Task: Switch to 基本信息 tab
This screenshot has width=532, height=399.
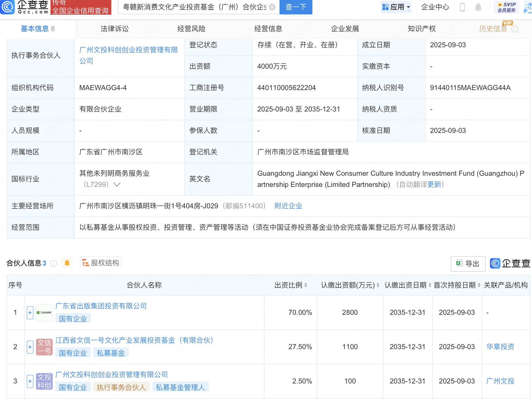Action: 38,29
